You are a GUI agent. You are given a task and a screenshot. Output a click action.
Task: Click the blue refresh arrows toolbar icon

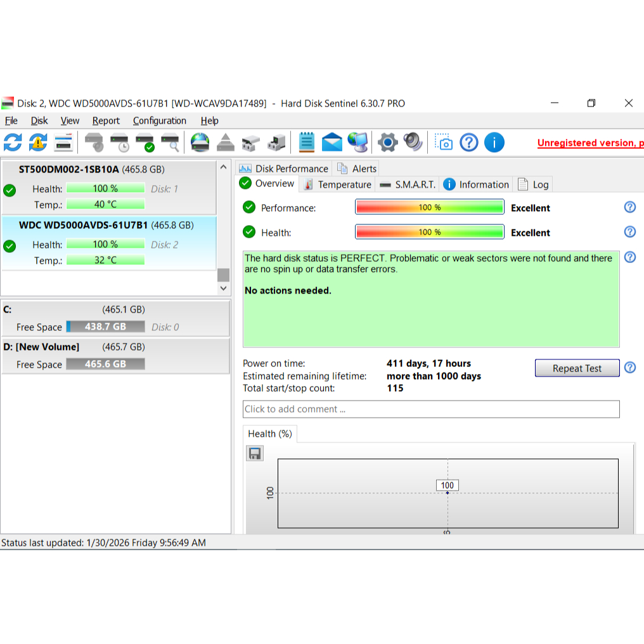point(13,142)
